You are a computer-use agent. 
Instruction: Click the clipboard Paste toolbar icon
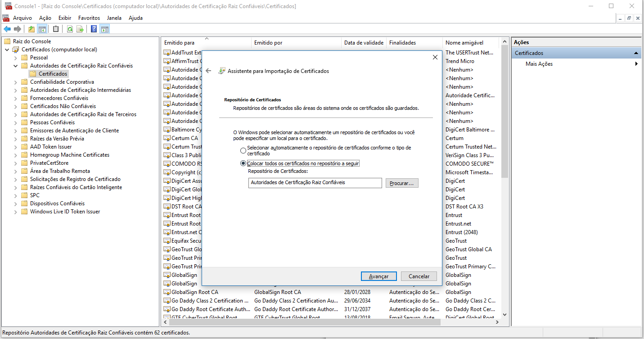tap(56, 29)
